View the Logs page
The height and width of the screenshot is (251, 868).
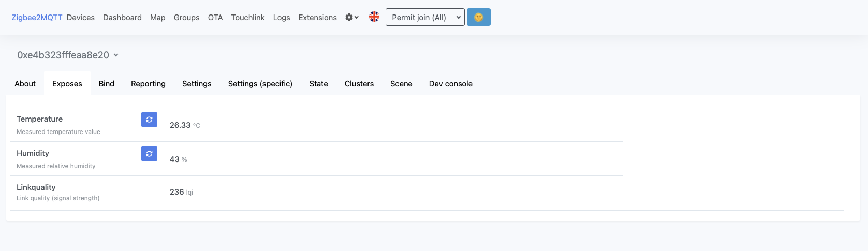(282, 18)
